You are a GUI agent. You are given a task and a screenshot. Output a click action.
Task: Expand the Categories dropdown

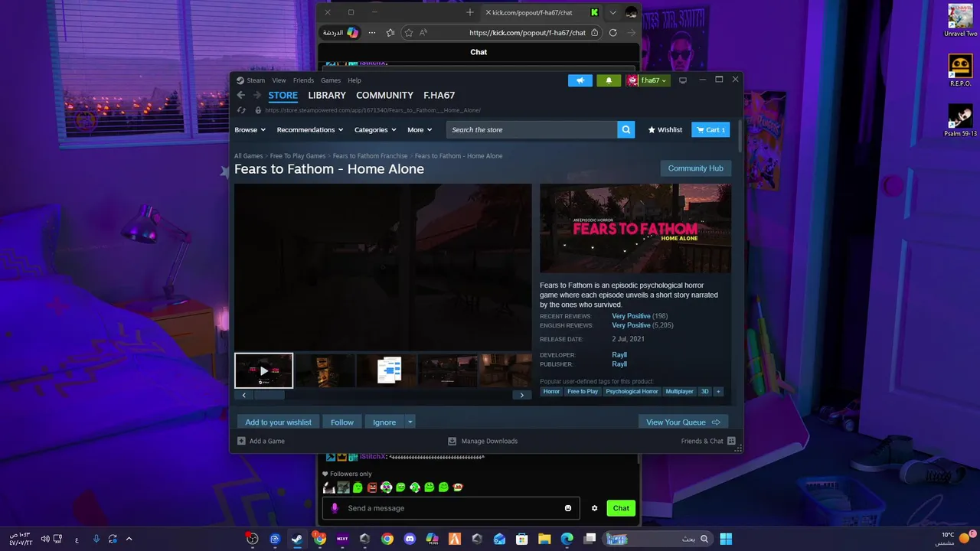click(376, 130)
